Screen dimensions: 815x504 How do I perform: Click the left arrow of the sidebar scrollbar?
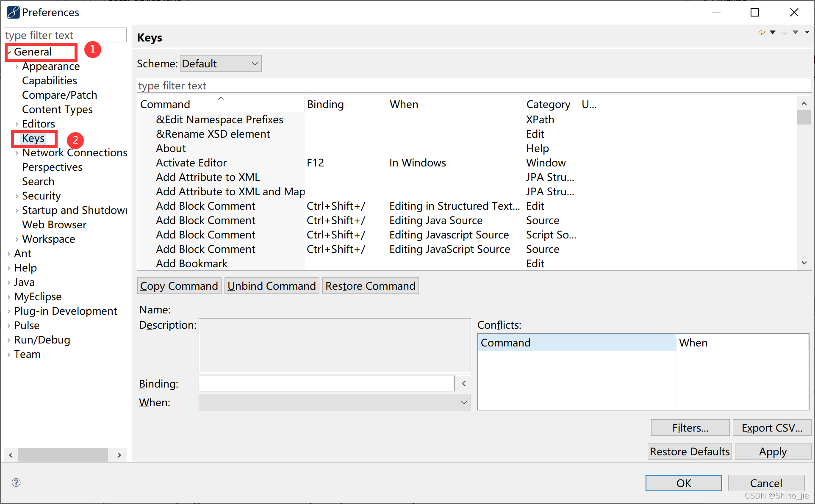point(10,454)
